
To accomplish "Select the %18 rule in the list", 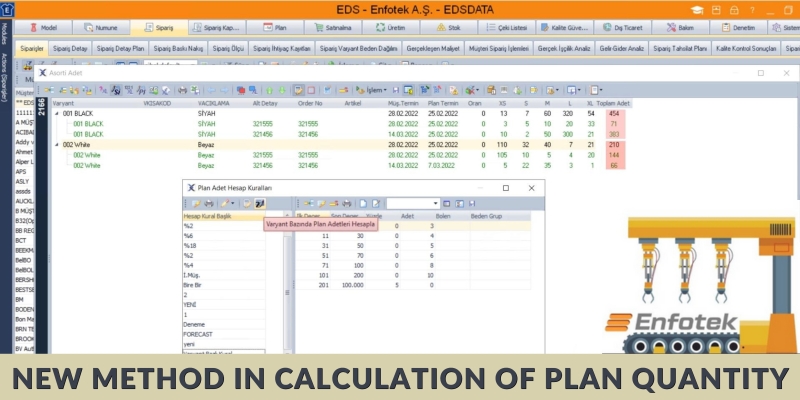I will (224, 245).
